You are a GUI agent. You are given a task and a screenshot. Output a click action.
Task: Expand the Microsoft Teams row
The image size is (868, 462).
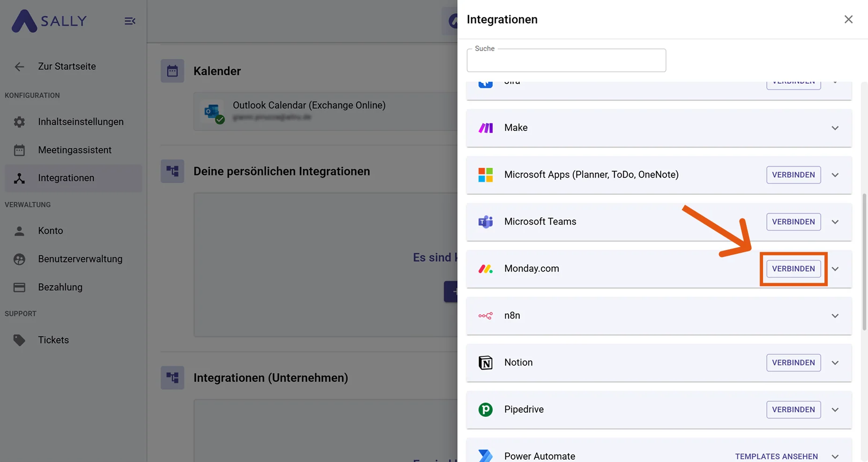(x=835, y=222)
